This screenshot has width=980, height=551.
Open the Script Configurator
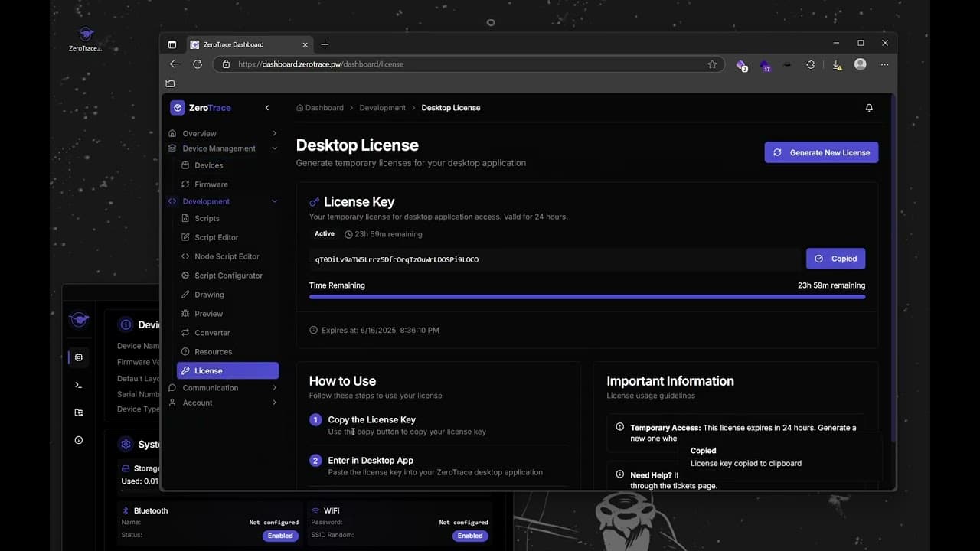227,275
